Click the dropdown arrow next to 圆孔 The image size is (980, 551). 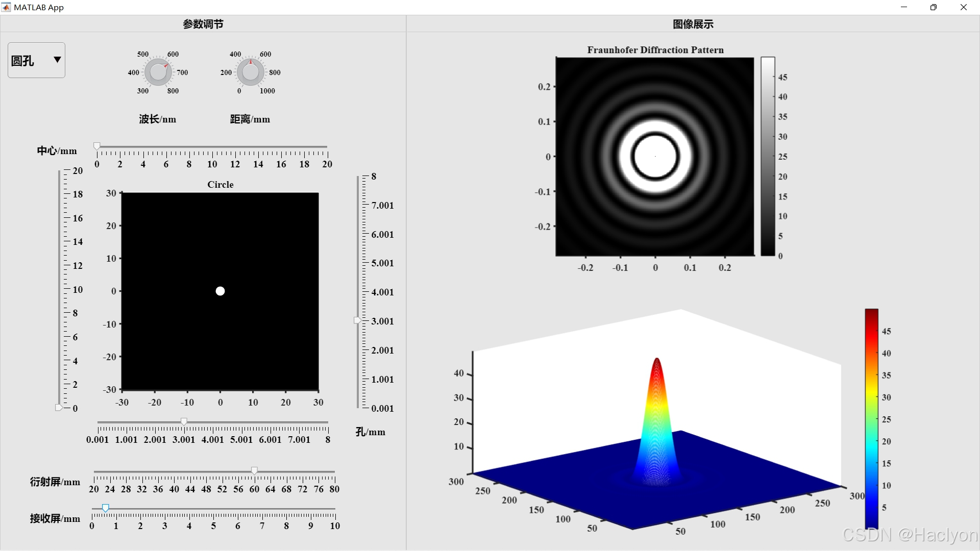click(57, 60)
